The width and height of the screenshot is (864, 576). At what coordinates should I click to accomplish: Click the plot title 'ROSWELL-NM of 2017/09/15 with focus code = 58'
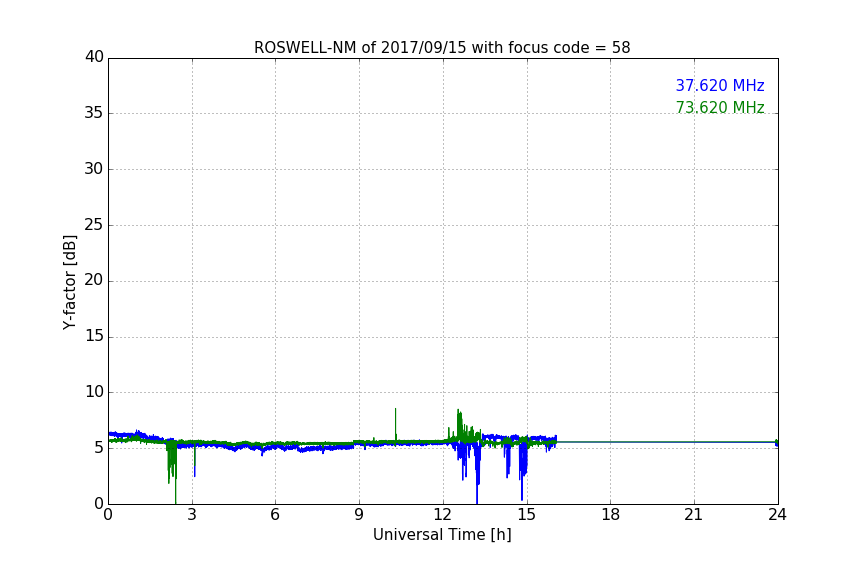click(442, 48)
